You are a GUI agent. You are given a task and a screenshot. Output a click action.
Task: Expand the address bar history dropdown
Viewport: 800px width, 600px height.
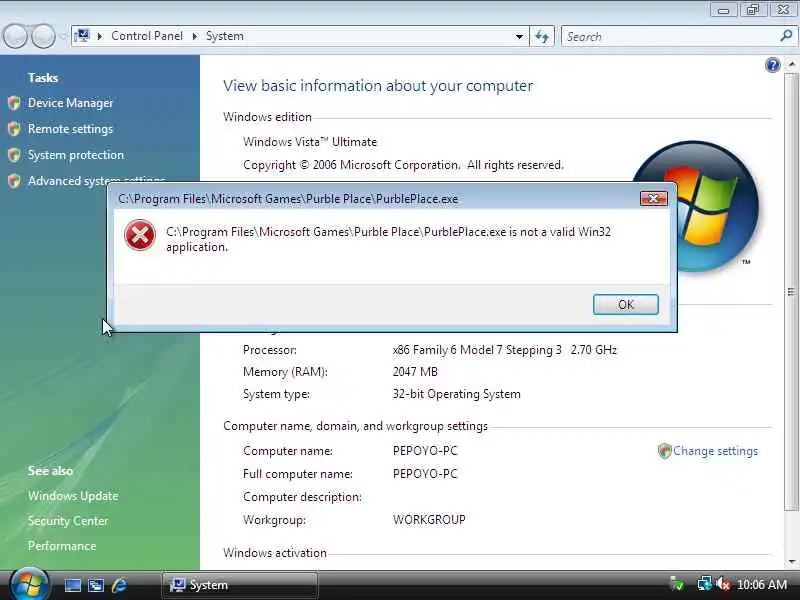pyautogui.click(x=519, y=37)
